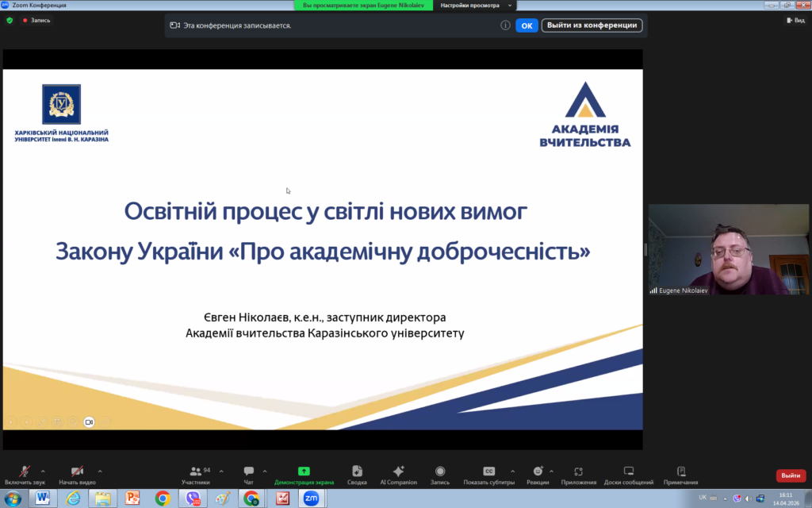The height and width of the screenshot is (508, 812).
Task: Open the Summary (Сводка) icon
Action: point(357,471)
